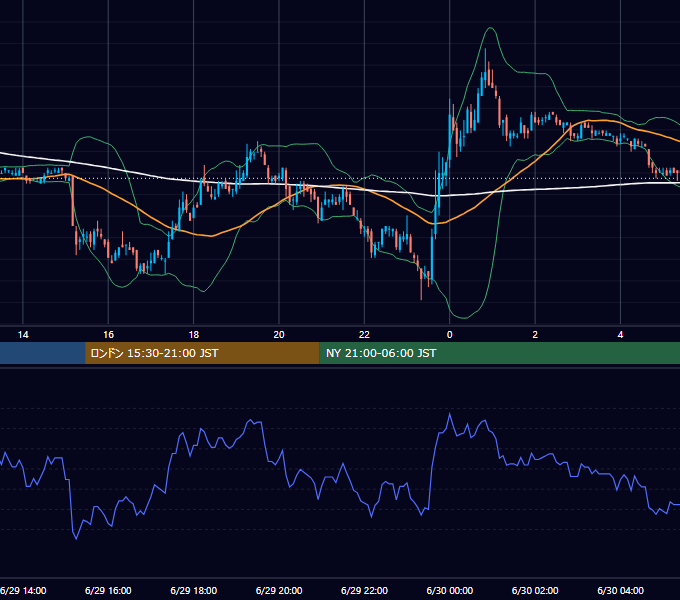
Task: Click the 6/30 02:00 label on the lower axis
Action: click(535, 590)
